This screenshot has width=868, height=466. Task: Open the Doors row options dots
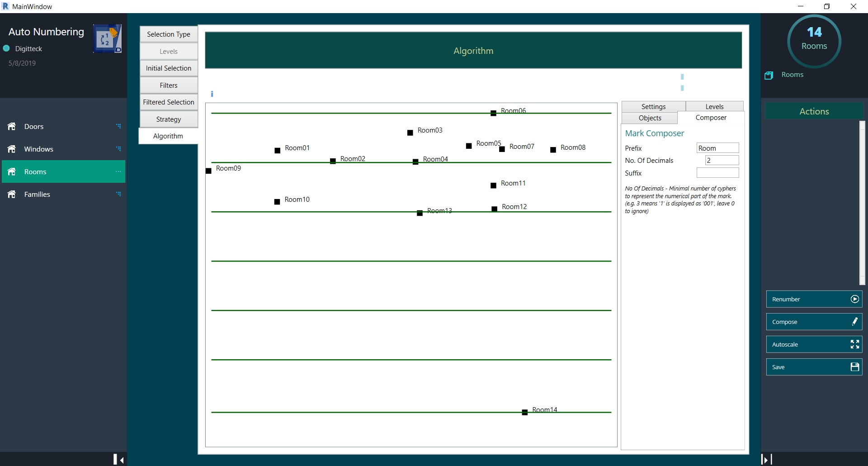[118, 126]
